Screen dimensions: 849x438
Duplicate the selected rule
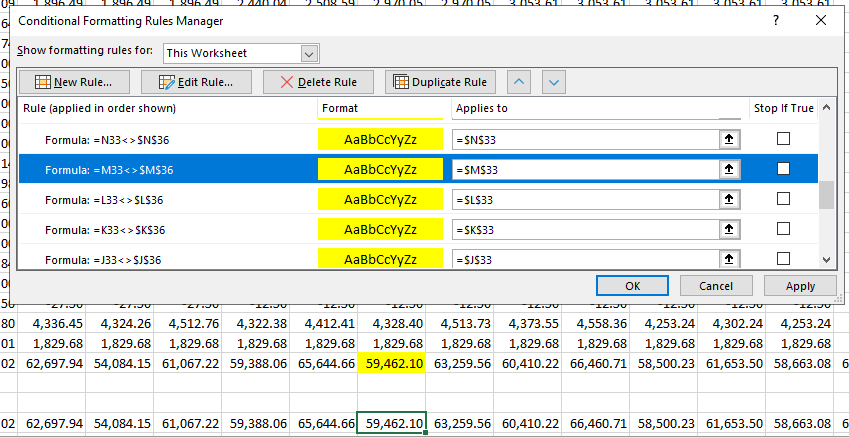pos(440,82)
